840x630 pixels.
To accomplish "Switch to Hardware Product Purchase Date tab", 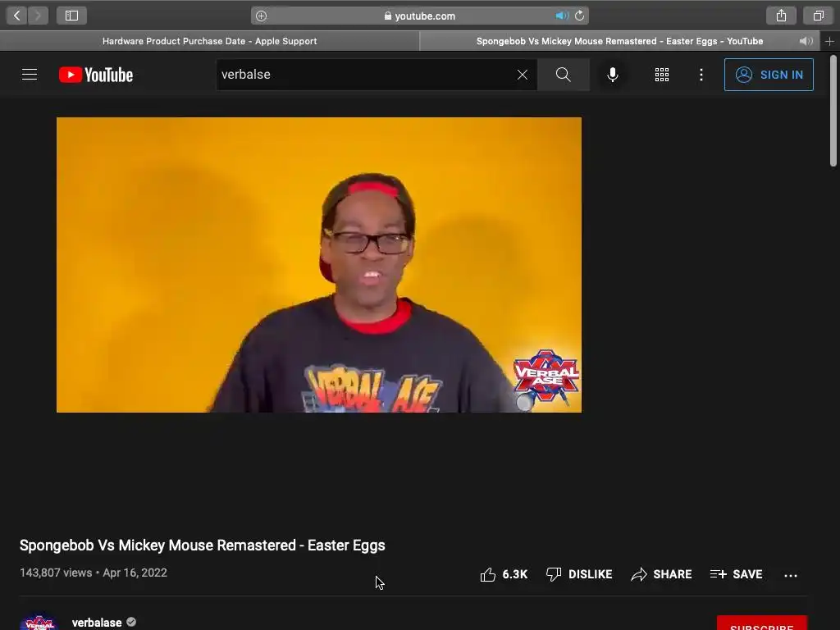I will click(x=209, y=41).
